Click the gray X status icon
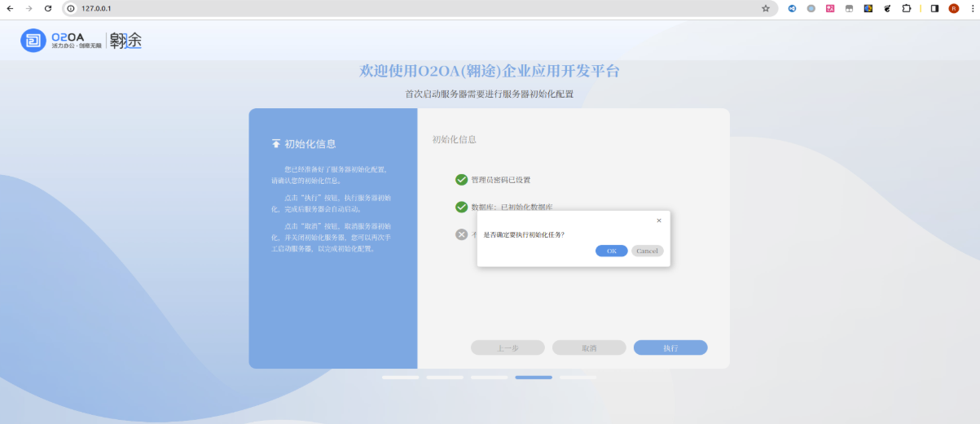Screen dimensions: 980x424 462,234
